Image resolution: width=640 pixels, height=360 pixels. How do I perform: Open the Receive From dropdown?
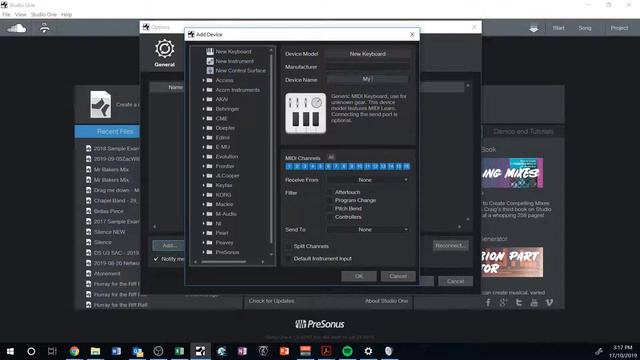(x=367, y=180)
